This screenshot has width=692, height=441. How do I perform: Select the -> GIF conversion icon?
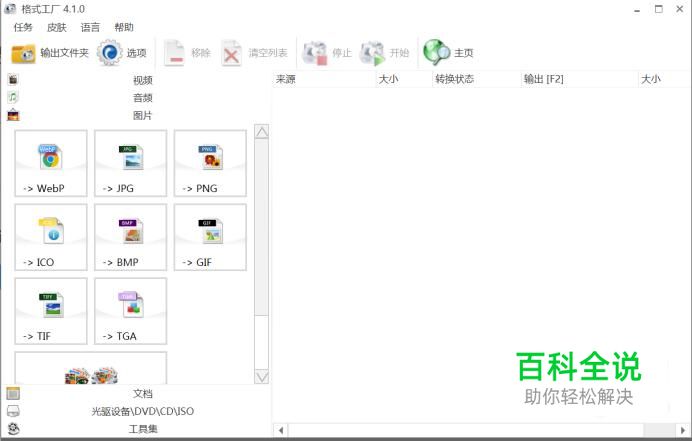pyautogui.click(x=210, y=237)
